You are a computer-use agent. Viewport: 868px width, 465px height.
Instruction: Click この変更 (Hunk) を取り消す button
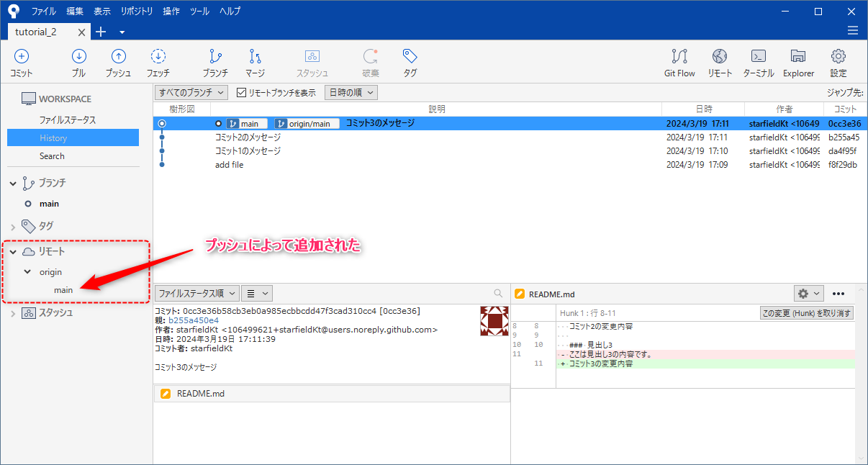pos(807,313)
